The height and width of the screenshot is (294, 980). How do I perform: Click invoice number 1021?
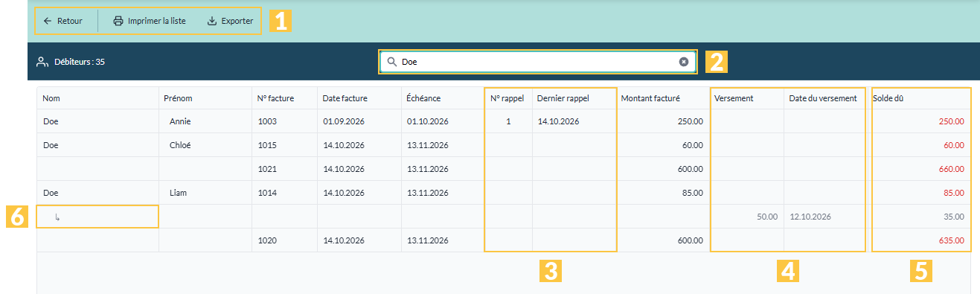click(266, 169)
